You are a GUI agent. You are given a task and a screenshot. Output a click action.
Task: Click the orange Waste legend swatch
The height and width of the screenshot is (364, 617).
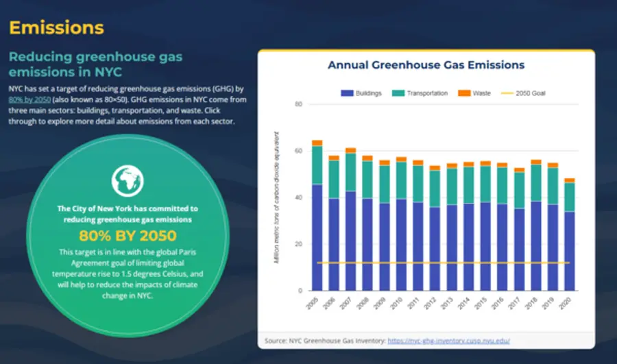point(464,93)
